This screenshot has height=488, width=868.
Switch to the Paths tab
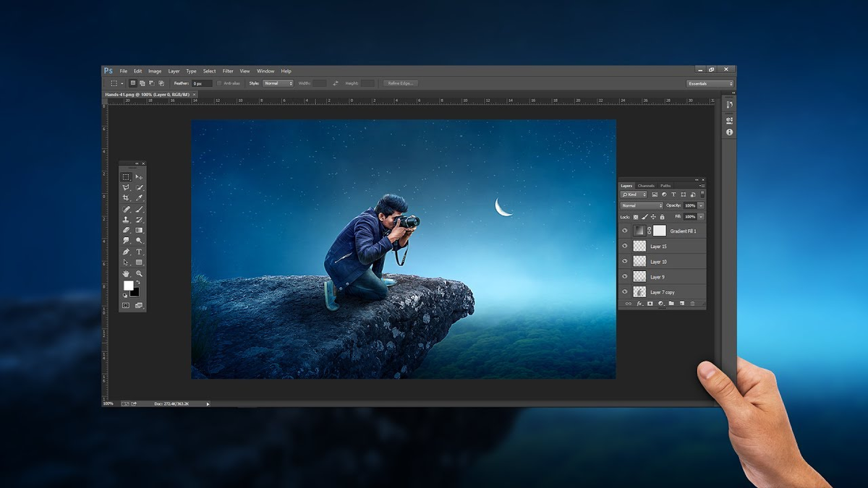point(665,186)
